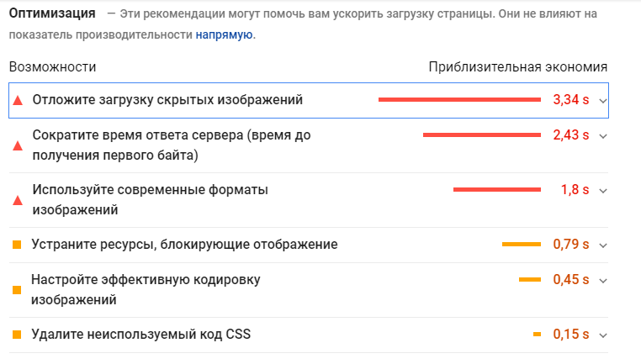Image resolution: width=641 pixels, height=364 pixels.
Task: Expand the 2,43 s row chevron
Action: pyautogui.click(x=603, y=136)
